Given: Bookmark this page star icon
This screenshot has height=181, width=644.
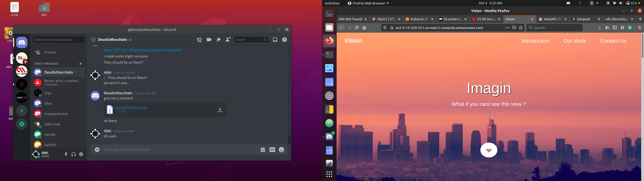Looking at the screenshot, I should [x=521, y=28].
